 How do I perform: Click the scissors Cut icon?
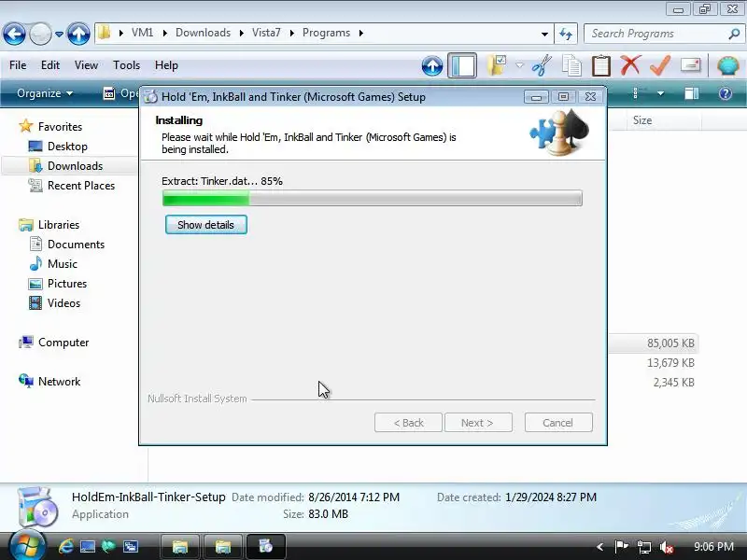[542, 65]
